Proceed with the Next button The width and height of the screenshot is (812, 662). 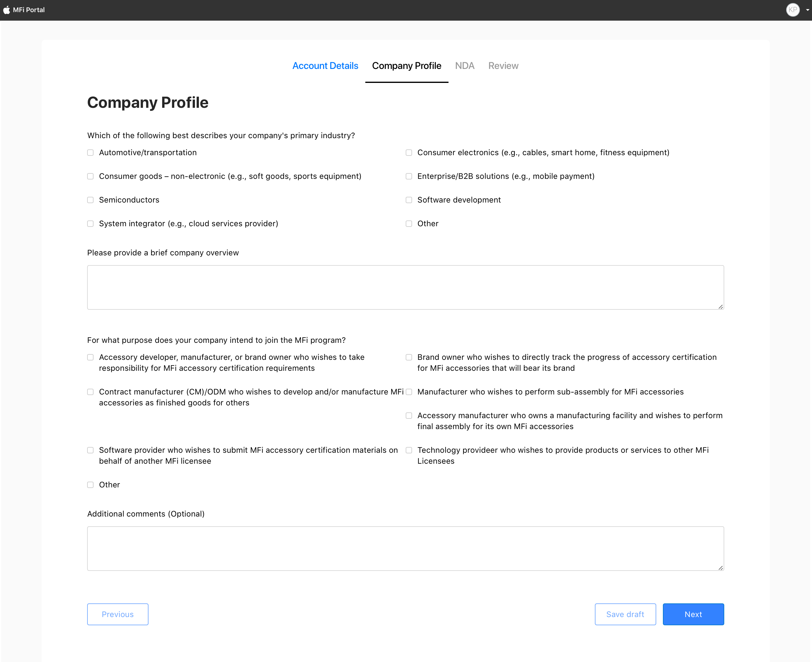pyautogui.click(x=693, y=614)
